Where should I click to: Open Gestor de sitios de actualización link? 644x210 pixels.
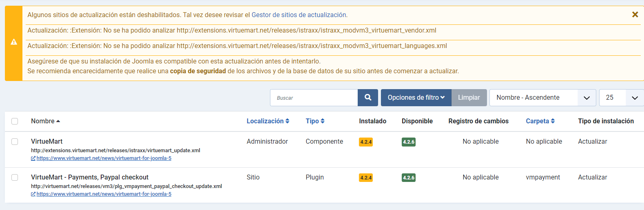(299, 15)
